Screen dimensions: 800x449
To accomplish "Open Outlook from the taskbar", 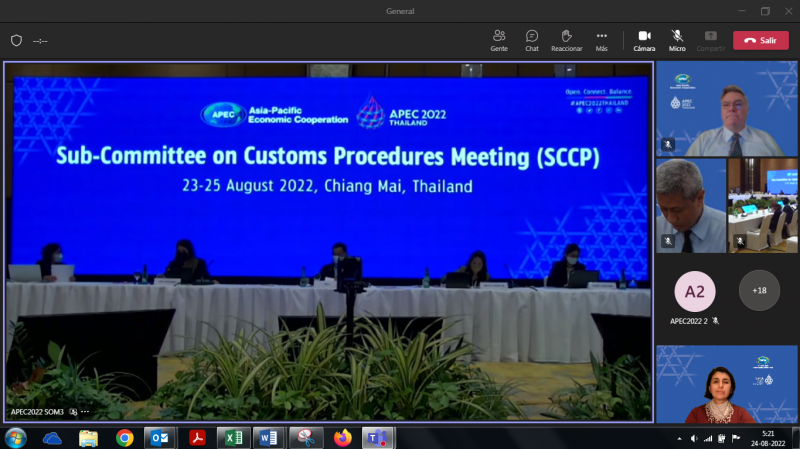I will point(159,438).
